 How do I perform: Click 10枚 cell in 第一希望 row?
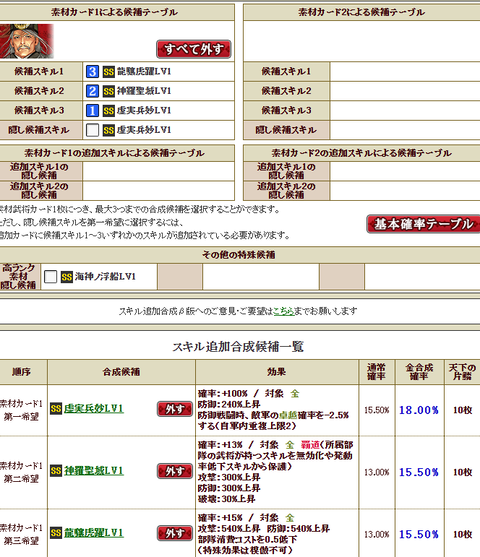pos(462,410)
